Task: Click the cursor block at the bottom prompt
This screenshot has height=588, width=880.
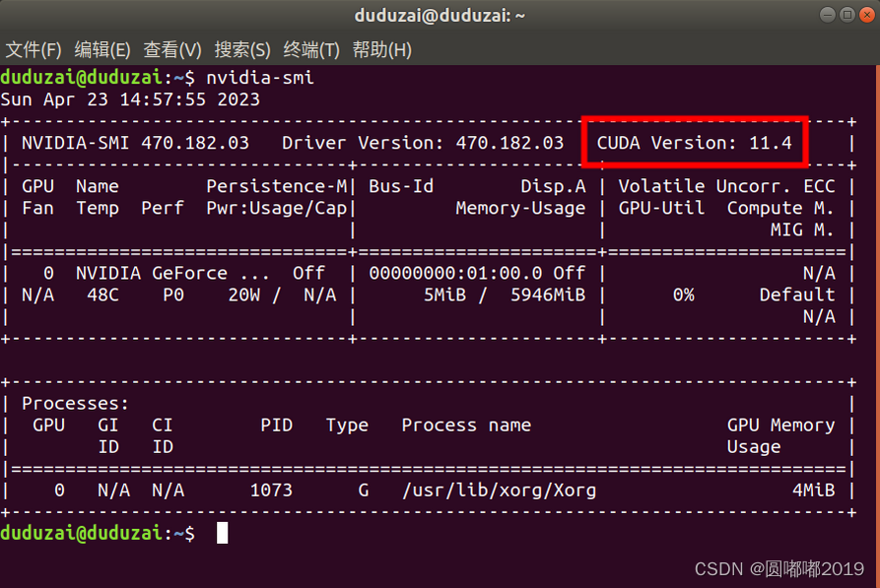Action: click(223, 533)
